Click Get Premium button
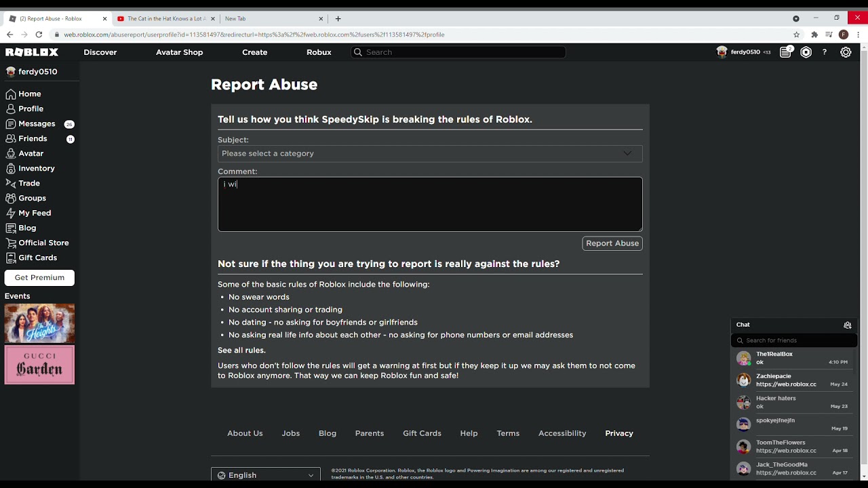868x488 pixels. pos(39,278)
